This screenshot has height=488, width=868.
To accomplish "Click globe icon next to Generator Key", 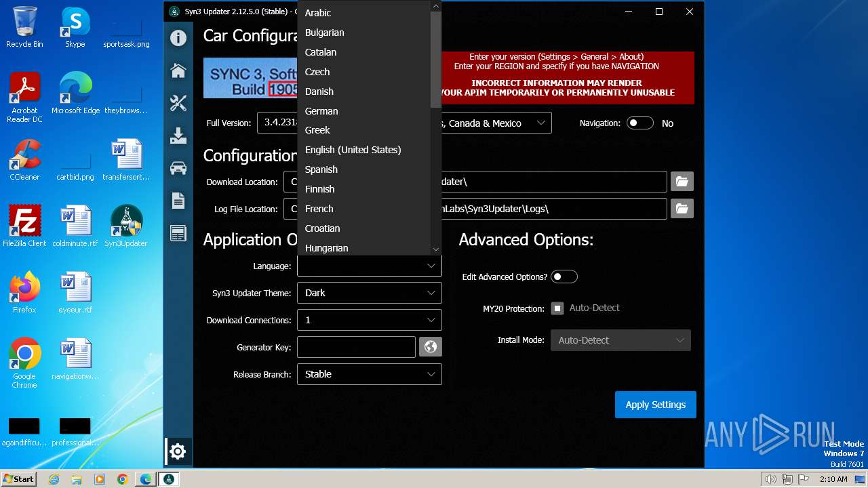I will point(431,347).
